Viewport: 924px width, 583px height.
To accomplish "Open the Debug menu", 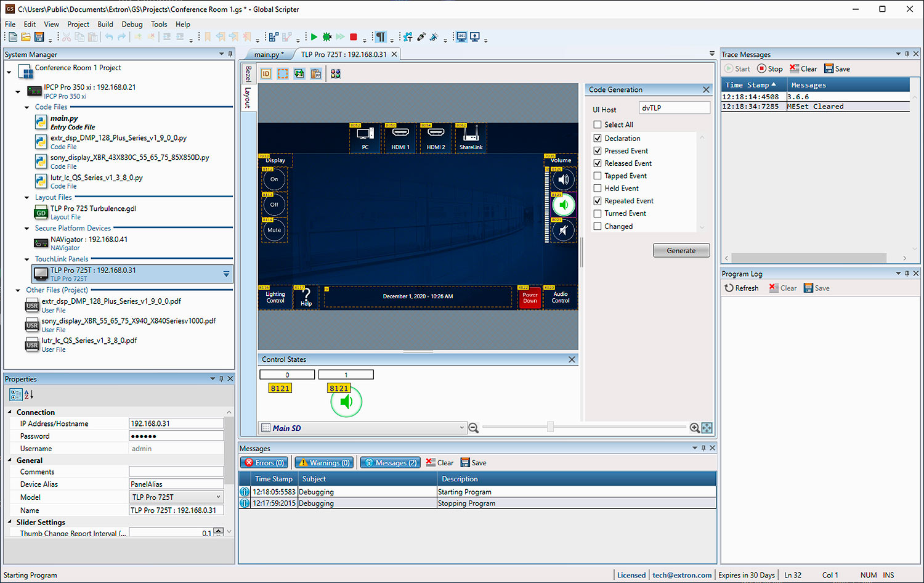I will [x=132, y=24].
